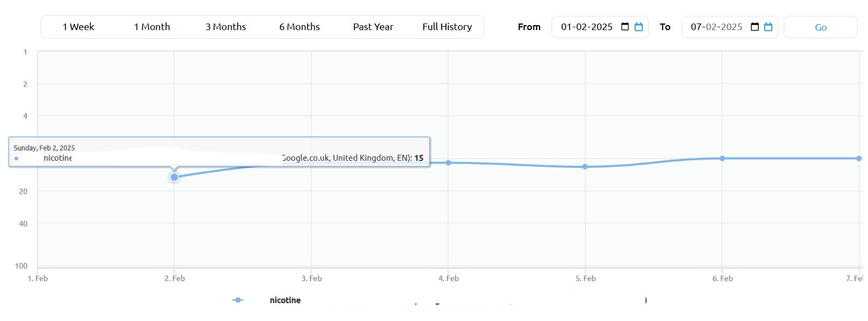Click the black calendar icon in To field

[755, 27]
